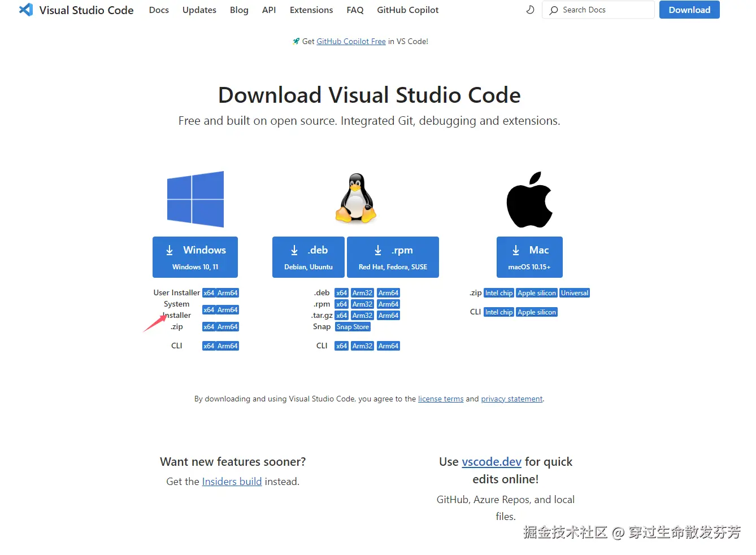Open the license terms link
The height and width of the screenshot is (555, 756).
click(441, 399)
